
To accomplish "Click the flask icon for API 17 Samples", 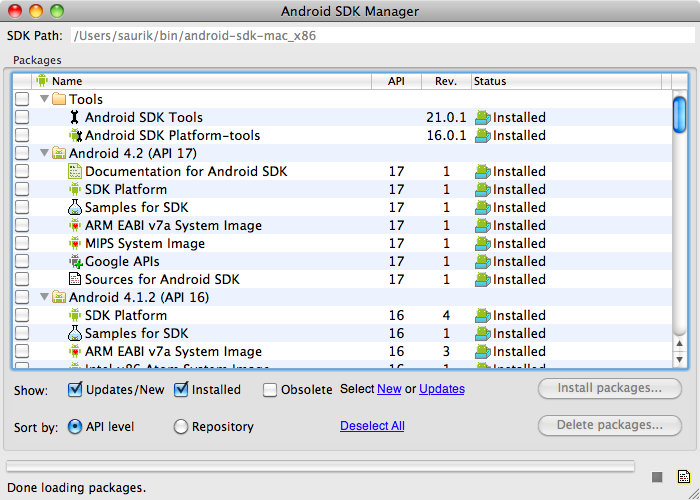I will (x=75, y=207).
